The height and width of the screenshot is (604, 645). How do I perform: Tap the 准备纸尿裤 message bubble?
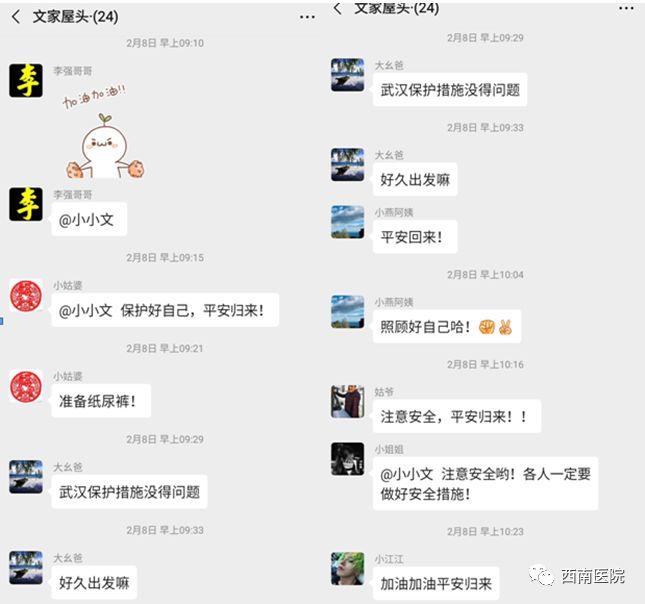pos(101,401)
